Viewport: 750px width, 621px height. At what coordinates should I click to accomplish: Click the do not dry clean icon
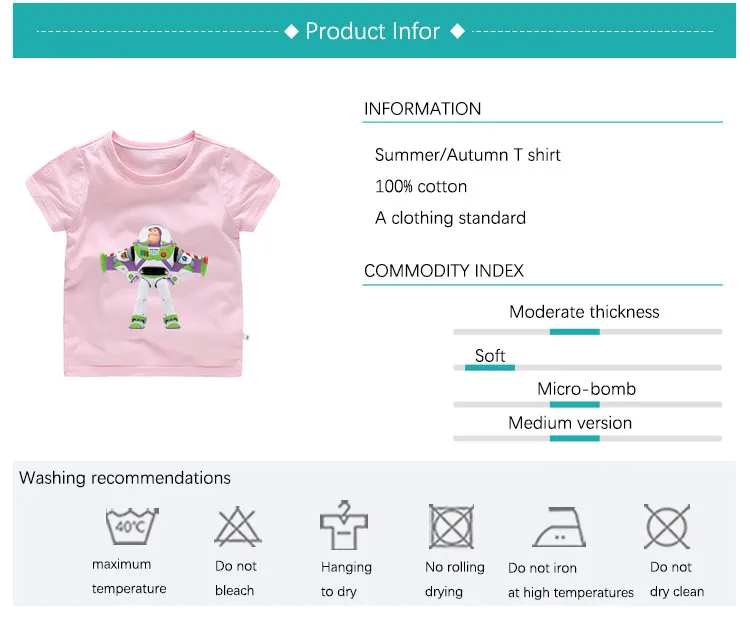[x=667, y=526]
